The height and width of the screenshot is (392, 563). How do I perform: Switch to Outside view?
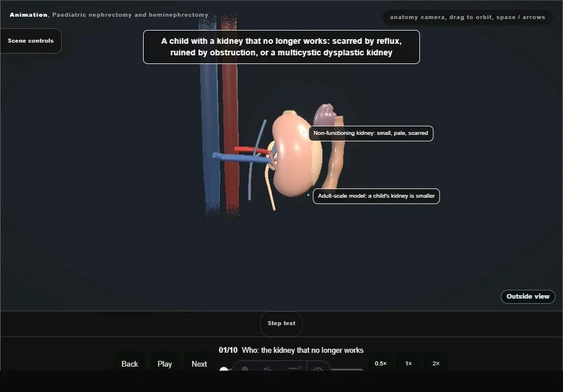tap(528, 296)
